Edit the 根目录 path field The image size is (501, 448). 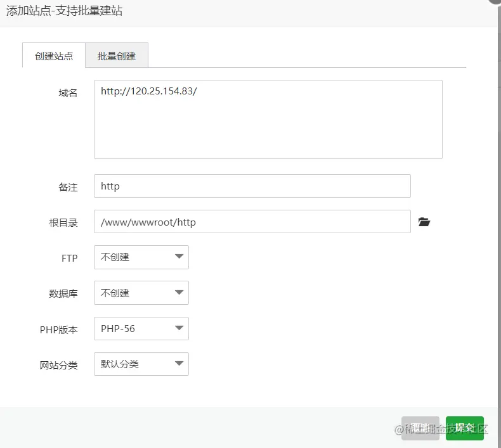pos(252,222)
